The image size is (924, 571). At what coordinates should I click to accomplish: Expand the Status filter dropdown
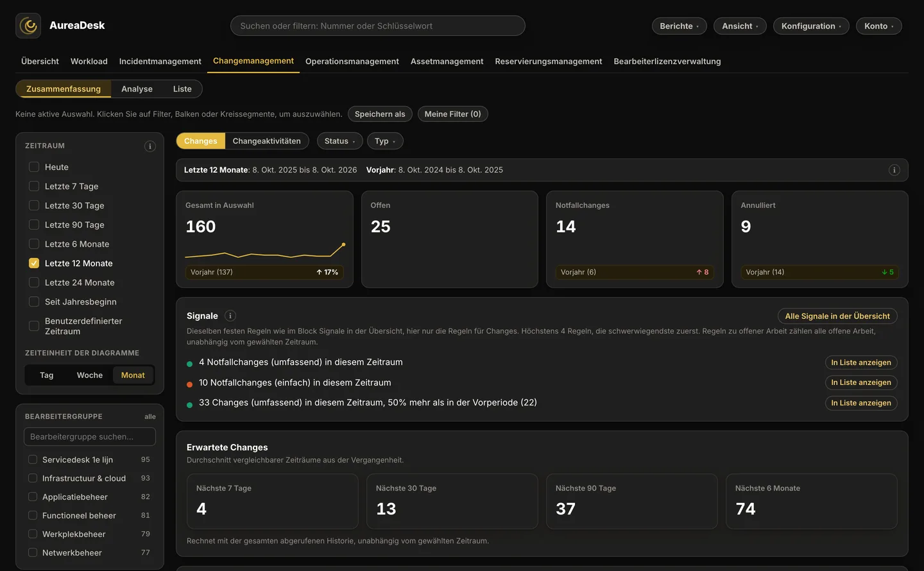(340, 141)
